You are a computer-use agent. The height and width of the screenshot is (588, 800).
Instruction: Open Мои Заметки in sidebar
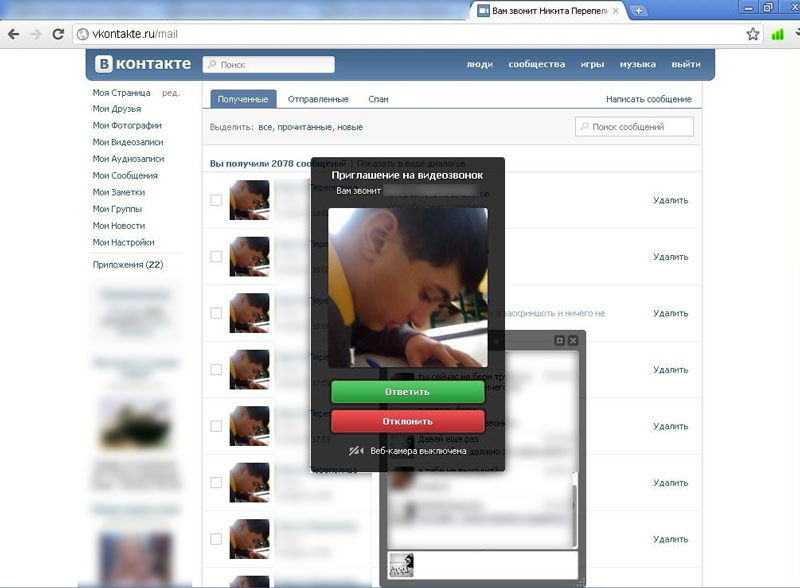[x=119, y=192]
